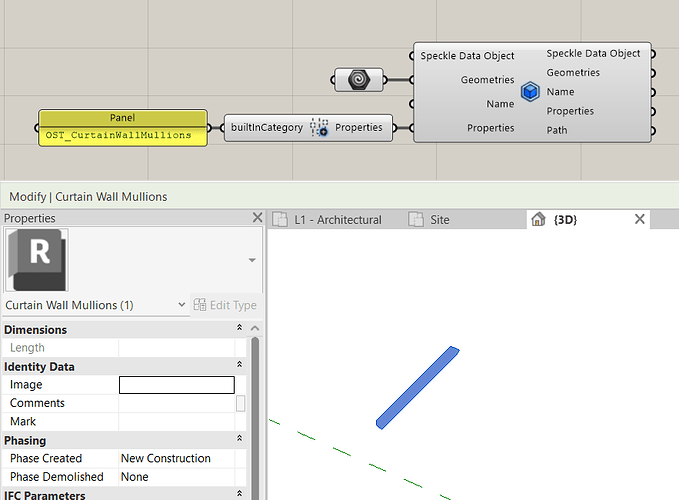This screenshot has height=500, width=679.
Task: Select the Speckle spiral hexagon geometry component
Action: [359, 80]
